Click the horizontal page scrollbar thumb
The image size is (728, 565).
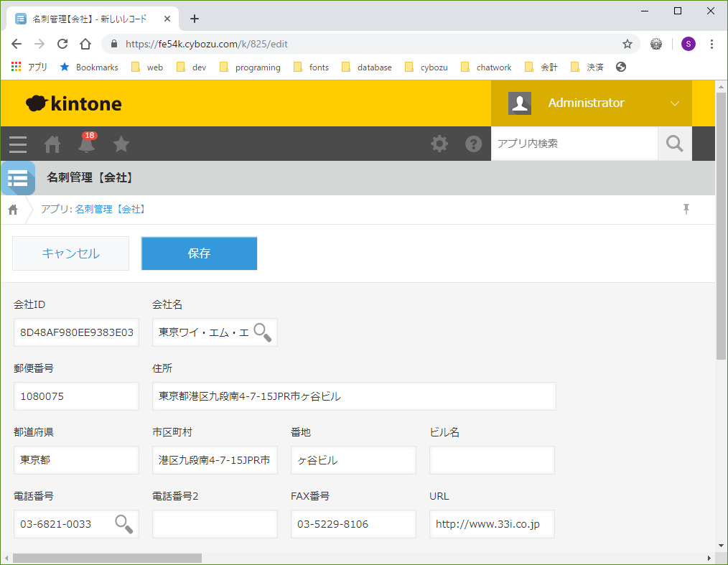(107, 558)
